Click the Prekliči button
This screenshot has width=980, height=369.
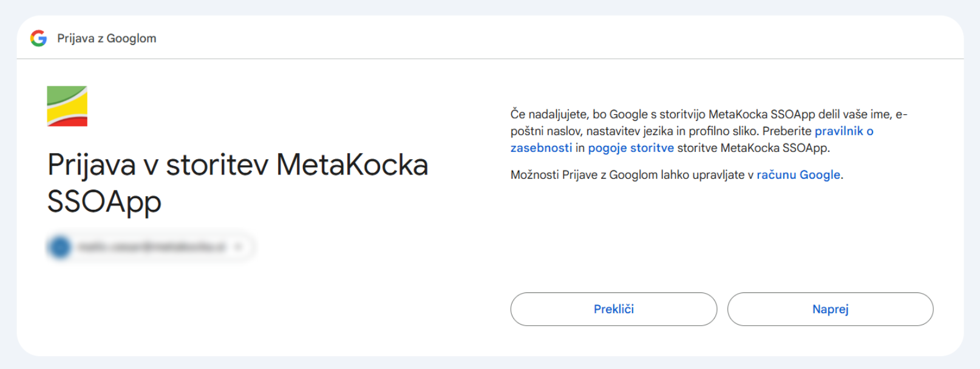pos(613,309)
